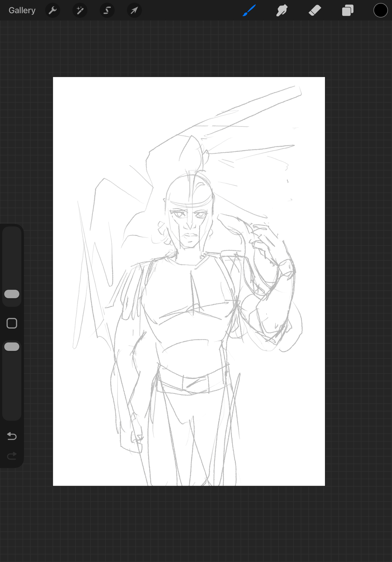This screenshot has width=392, height=562.
Task: Undo the last stroke
Action: [12, 436]
